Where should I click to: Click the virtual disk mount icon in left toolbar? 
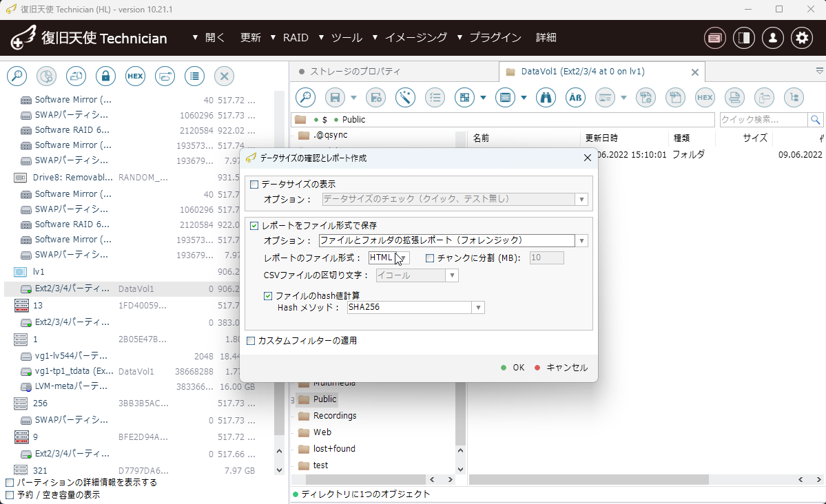(165, 76)
